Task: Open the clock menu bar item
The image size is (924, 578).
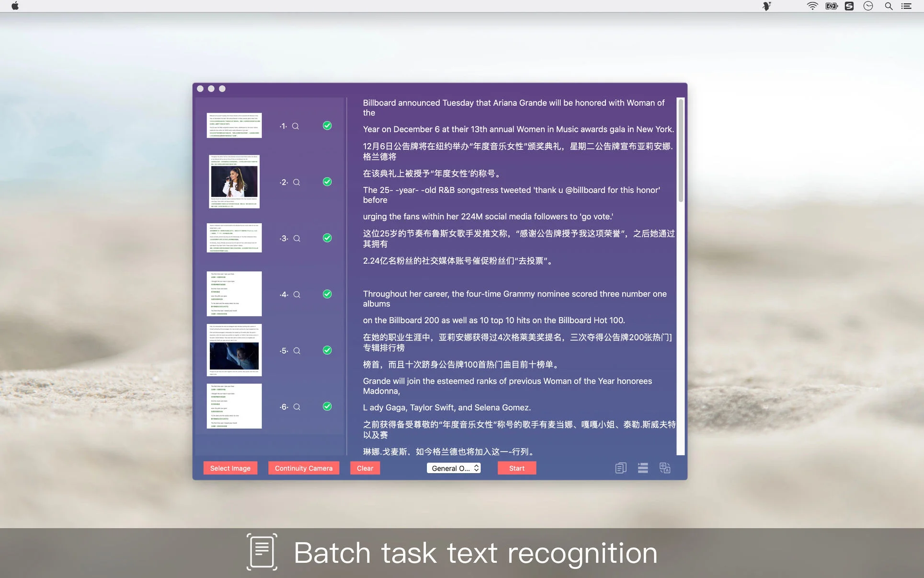Action: (868, 6)
